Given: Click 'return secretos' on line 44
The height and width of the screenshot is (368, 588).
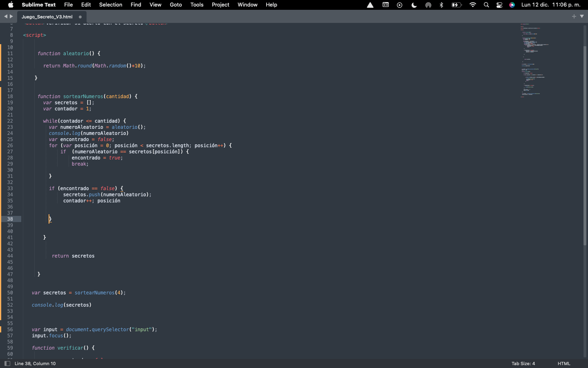Looking at the screenshot, I should (x=73, y=256).
